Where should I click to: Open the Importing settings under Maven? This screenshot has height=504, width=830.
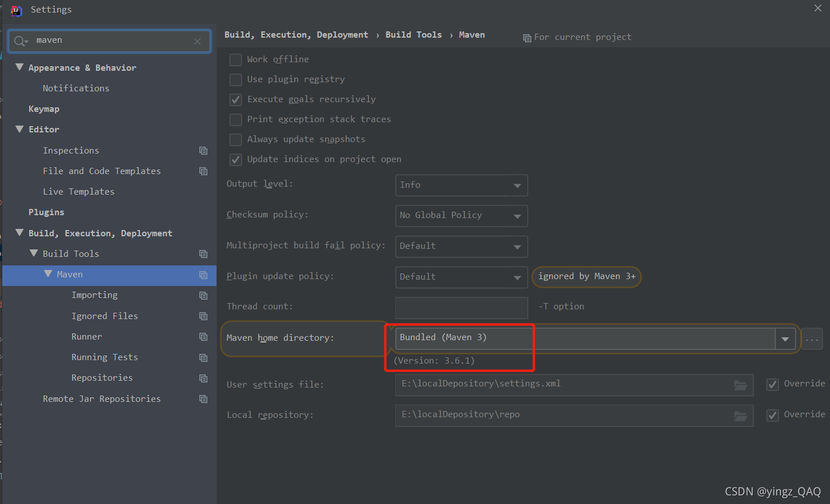click(x=94, y=295)
